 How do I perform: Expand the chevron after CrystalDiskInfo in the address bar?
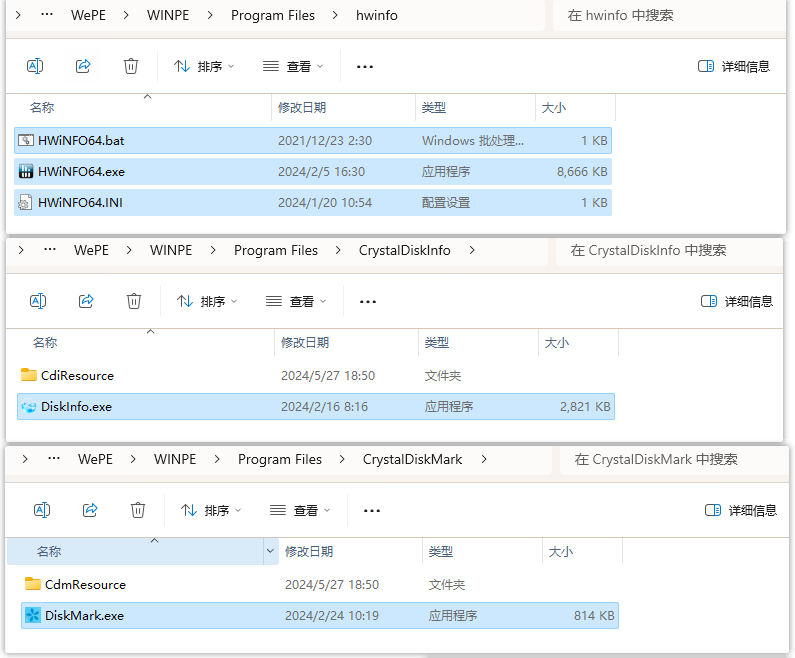(x=472, y=250)
